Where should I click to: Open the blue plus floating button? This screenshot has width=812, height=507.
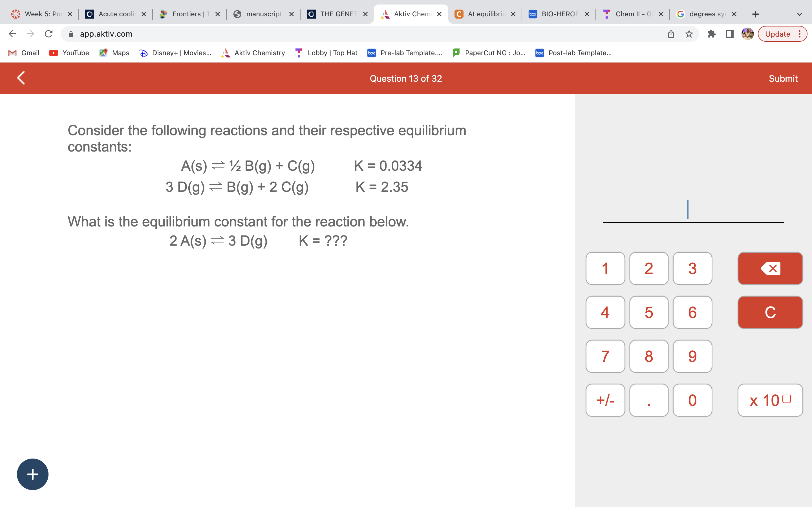[x=32, y=474]
